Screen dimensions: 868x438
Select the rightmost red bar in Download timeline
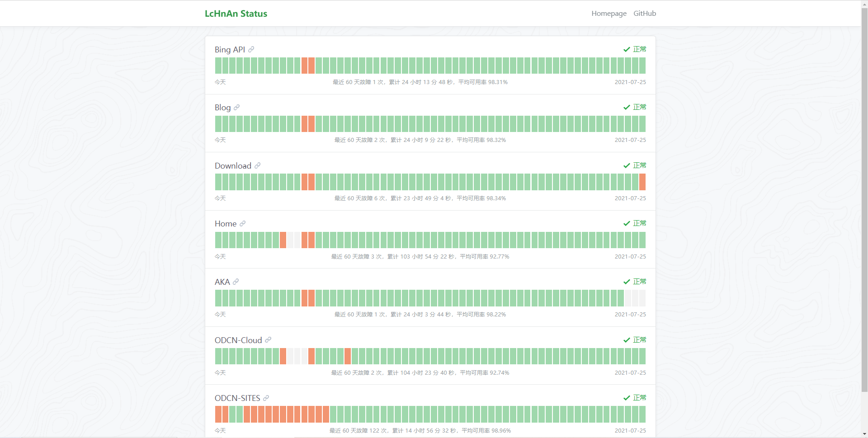(x=642, y=182)
